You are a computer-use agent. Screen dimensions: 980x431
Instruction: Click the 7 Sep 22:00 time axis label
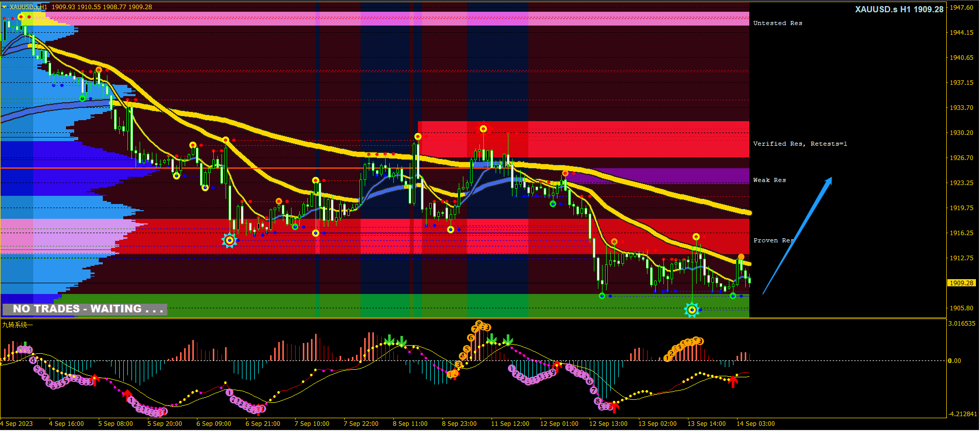tap(361, 424)
